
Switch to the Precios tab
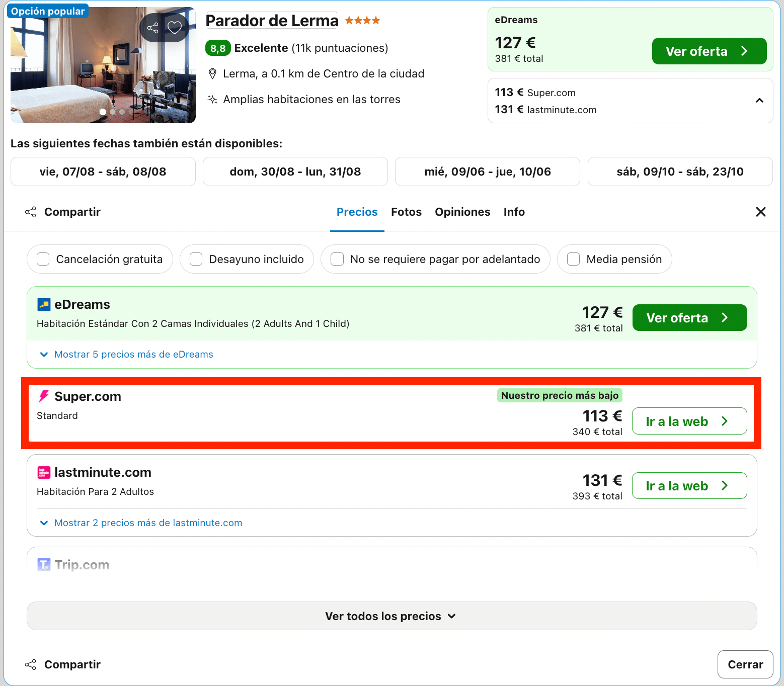click(357, 212)
